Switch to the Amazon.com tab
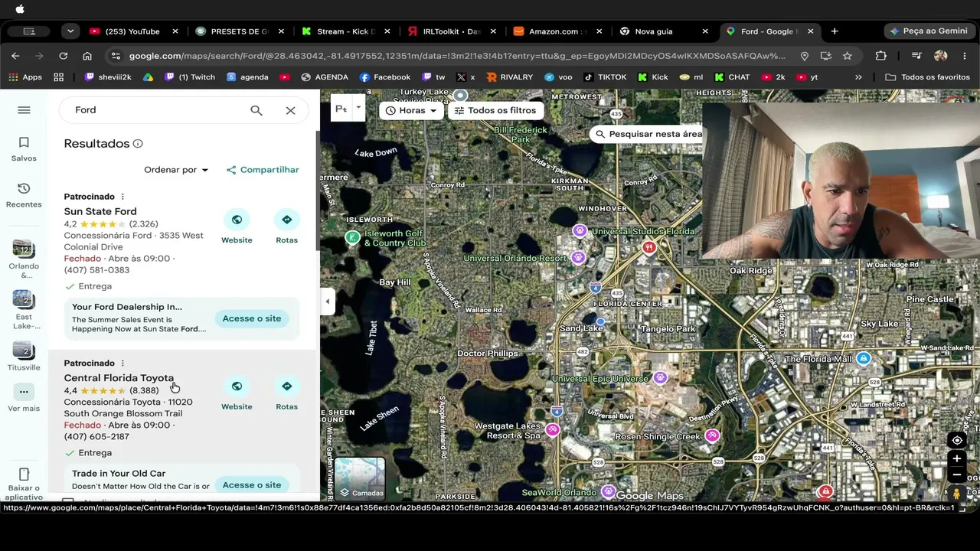Viewport: 980px width, 551px height. click(x=557, y=31)
